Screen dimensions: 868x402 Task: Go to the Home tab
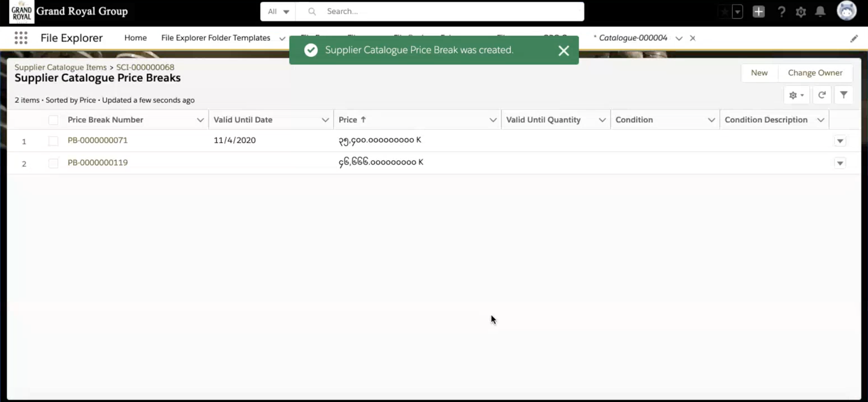135,38
